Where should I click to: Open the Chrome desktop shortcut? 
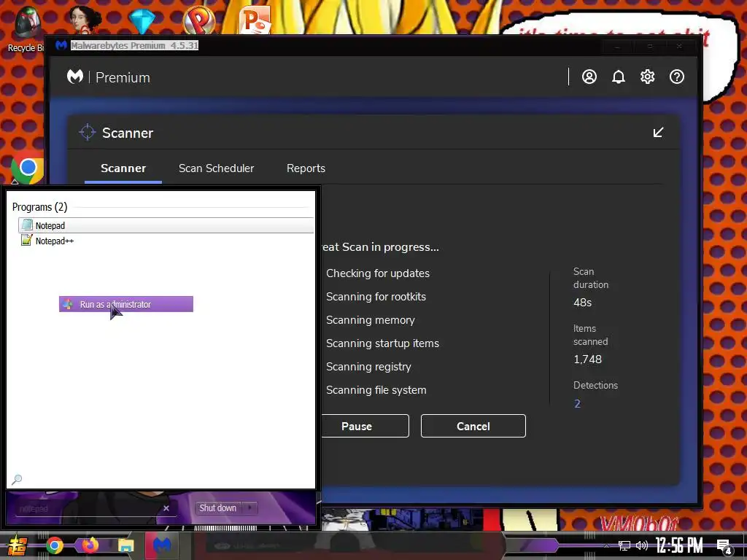pyautogui.click(x=28, y=168)
